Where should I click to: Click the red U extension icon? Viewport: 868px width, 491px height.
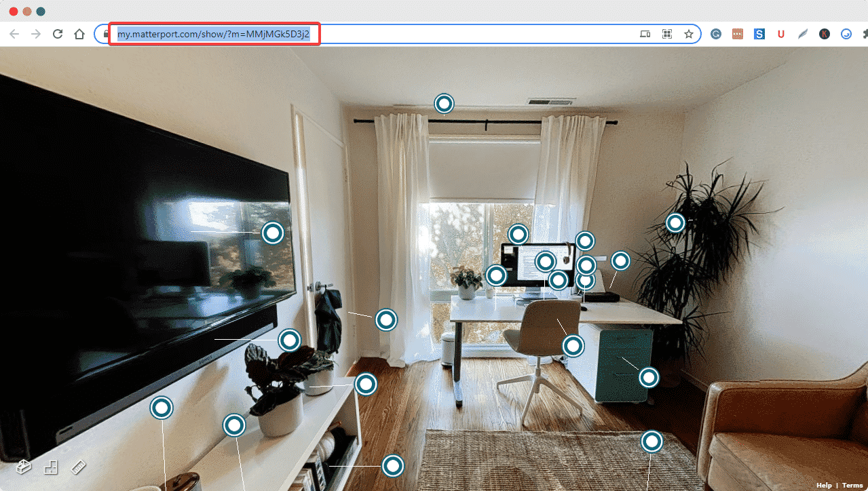click(x=780, y=33)
